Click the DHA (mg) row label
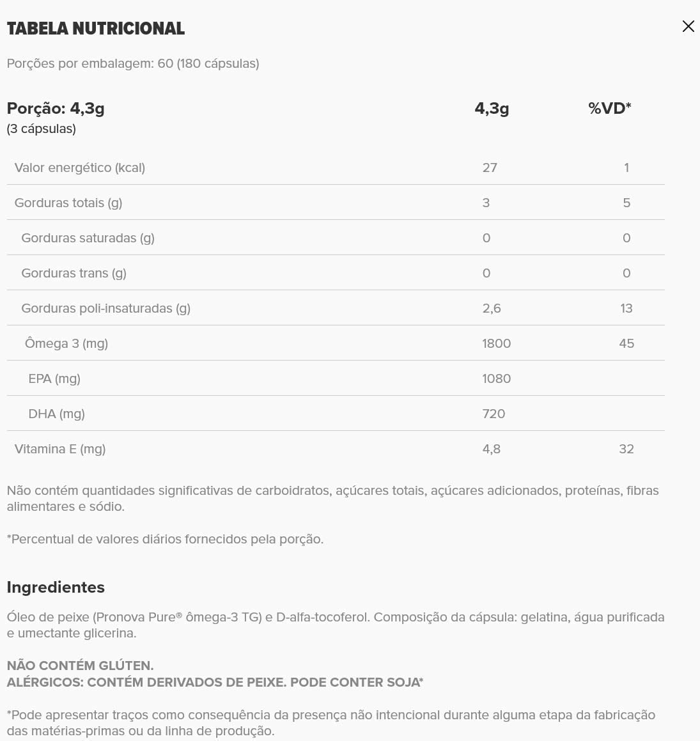 coord(56,414)
